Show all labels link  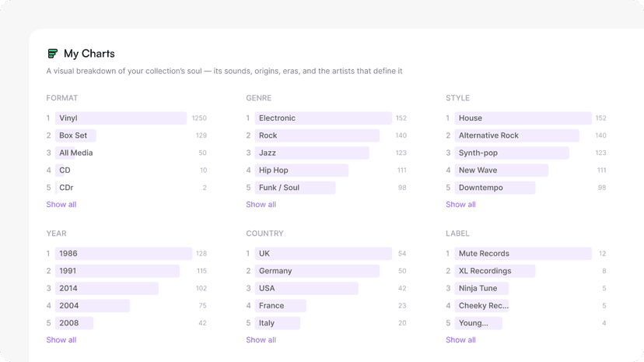pyautogui.click(x=460, y=339)
